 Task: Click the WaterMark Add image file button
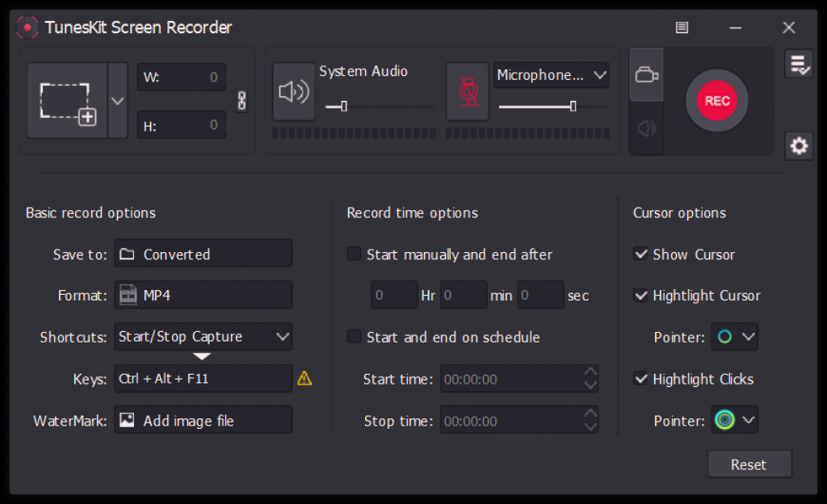[203, 420]
